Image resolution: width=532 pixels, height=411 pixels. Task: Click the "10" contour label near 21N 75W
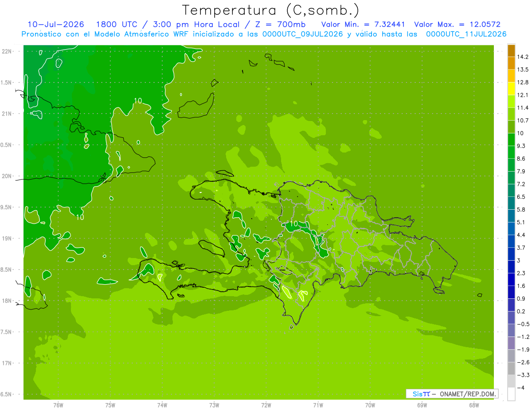coord(138,101)
